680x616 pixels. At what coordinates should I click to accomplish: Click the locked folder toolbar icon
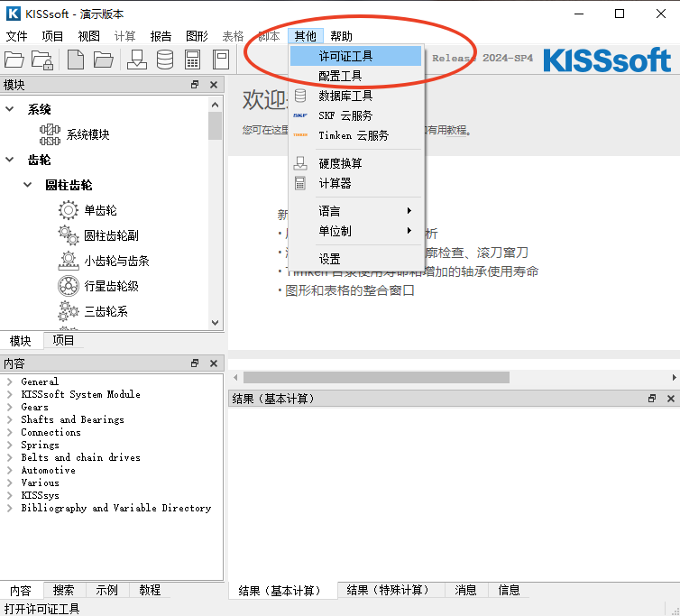pyautogui.click(x=42, y=60)
